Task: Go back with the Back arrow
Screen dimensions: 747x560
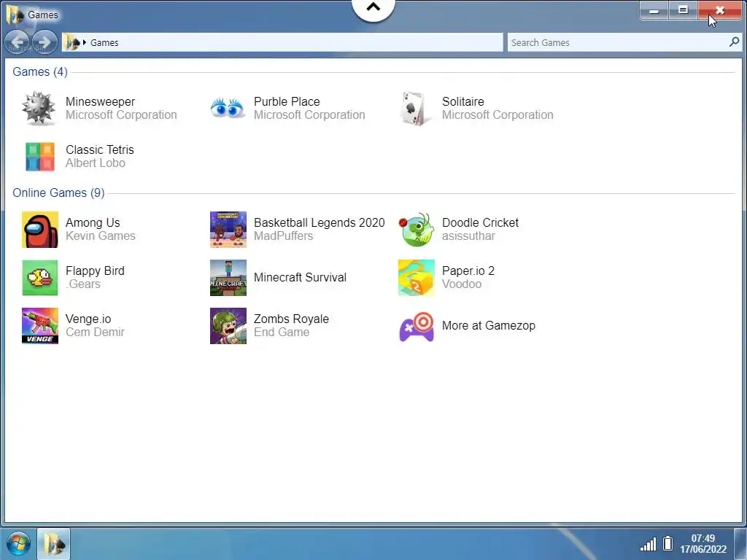Action: pyautogui.click(x=18, y=42)
